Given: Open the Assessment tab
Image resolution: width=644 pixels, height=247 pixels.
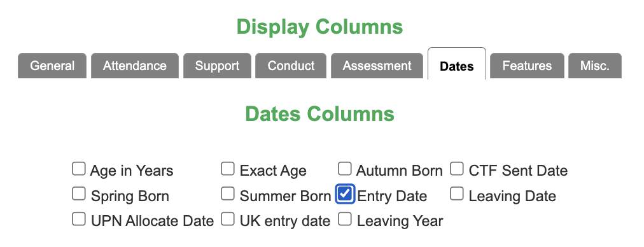Looking at the screenshot, I should (377, 66).
